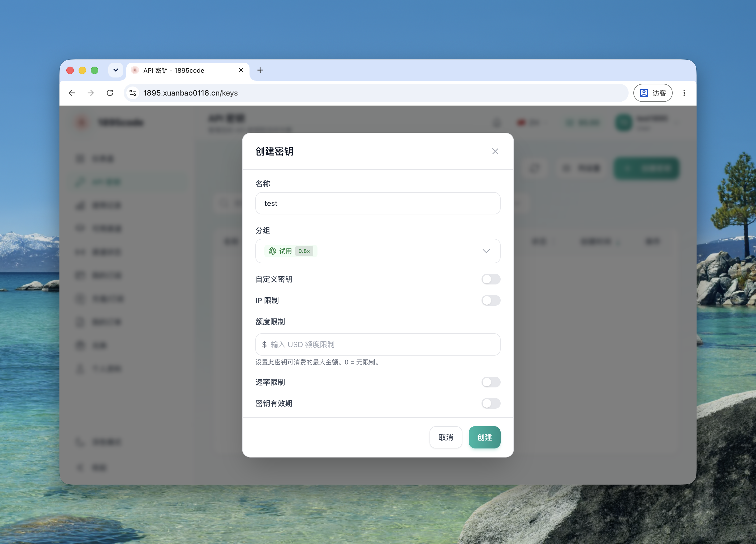Open Chrome three-dot menu

point(684,93)
